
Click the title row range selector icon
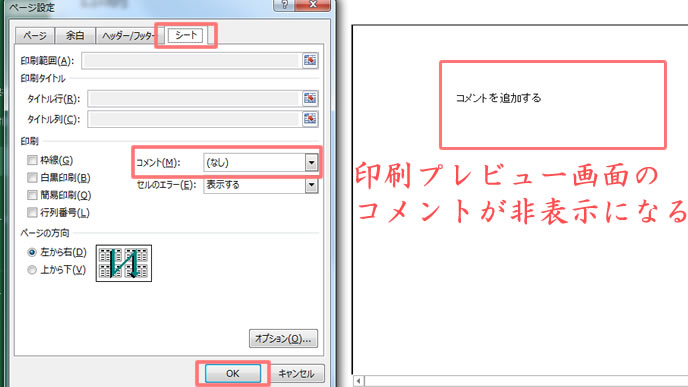coord(310,98)
